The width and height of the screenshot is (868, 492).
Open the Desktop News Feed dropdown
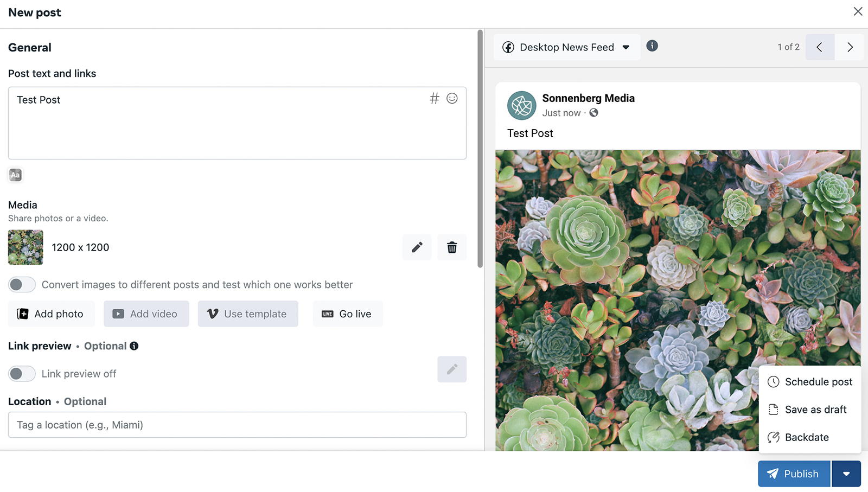click(567, 47)
